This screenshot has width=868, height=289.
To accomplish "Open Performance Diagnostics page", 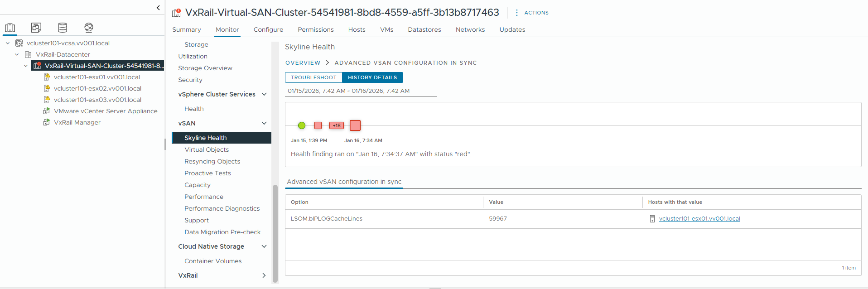I will [x=222, y=208].
